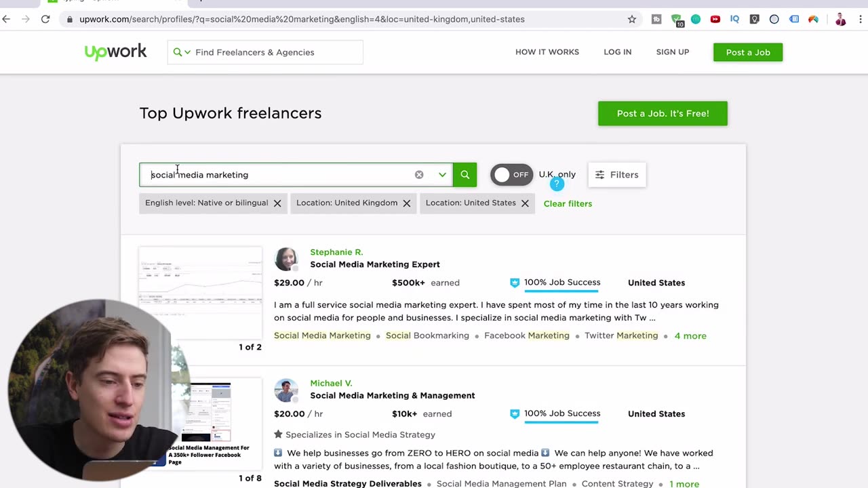The width and height of the screenshot is (868, 488).
Task: Click the Social Media Management Plan tag
Action: (x=502, y=484)
